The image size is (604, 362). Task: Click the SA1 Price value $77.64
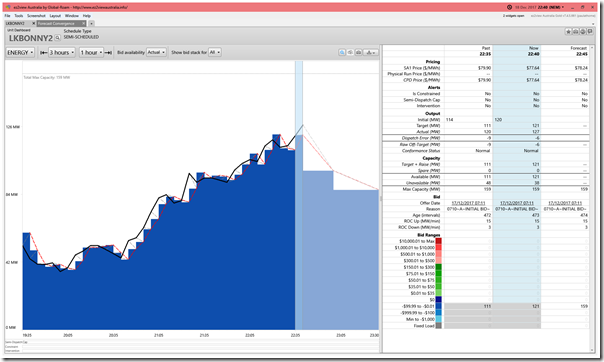coord(533,68)
